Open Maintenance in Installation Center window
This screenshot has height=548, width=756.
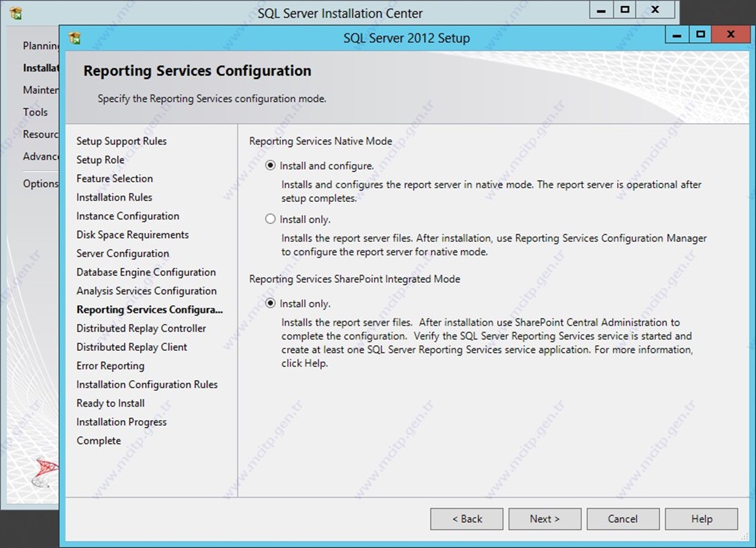point(41,90)
